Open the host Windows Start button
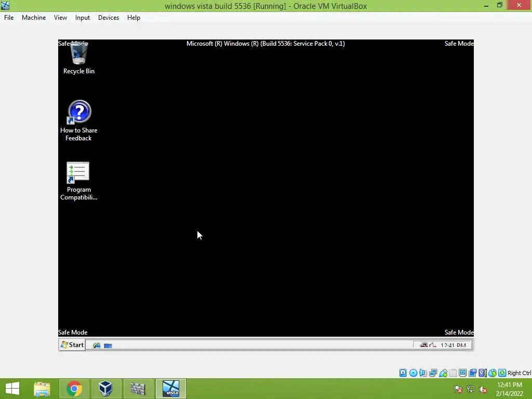 tap(12, 389)
